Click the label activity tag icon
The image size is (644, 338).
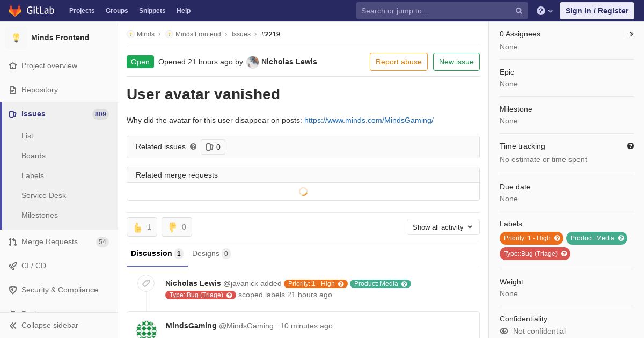point(146,283)
